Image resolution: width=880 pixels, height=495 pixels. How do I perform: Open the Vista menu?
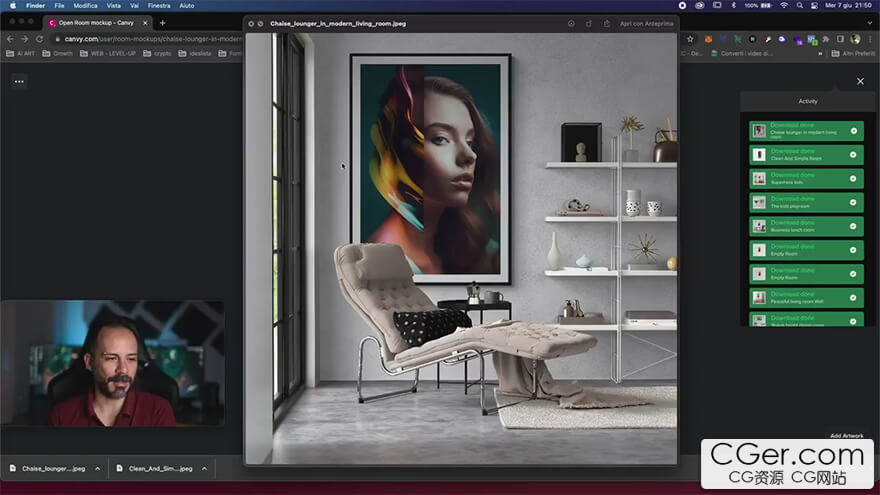113,6
